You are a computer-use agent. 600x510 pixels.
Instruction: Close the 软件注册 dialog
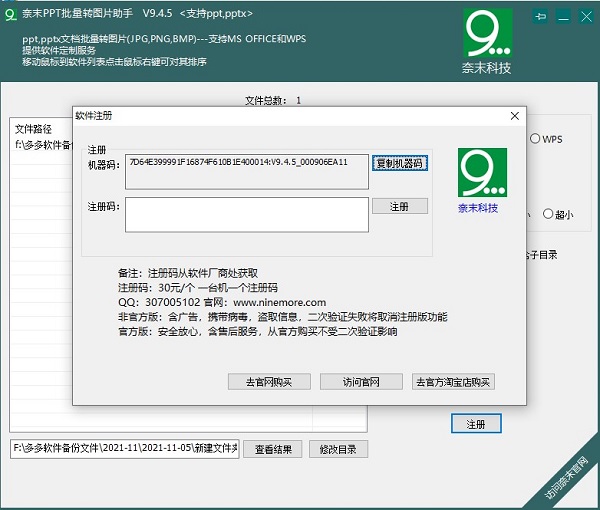pos(515,116)
